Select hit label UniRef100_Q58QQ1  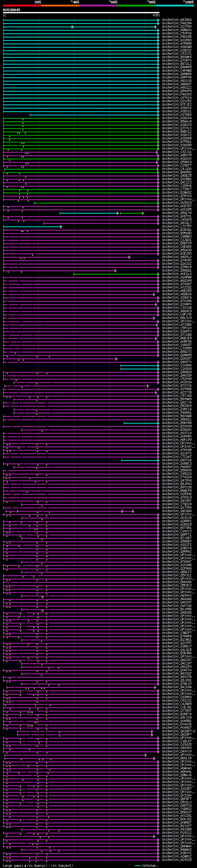[x=176, y=271]
